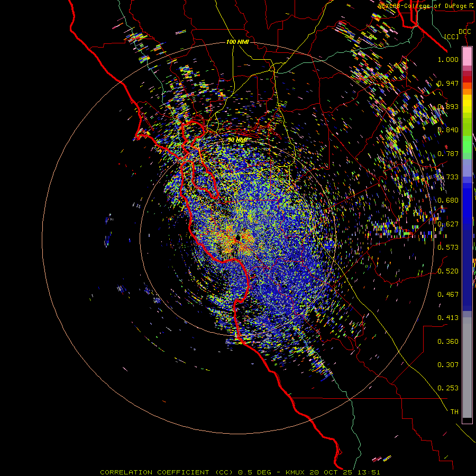Screen dimensions: 476x476
Task: Click the 50 NMI range ring label
Action: (237, 140)
